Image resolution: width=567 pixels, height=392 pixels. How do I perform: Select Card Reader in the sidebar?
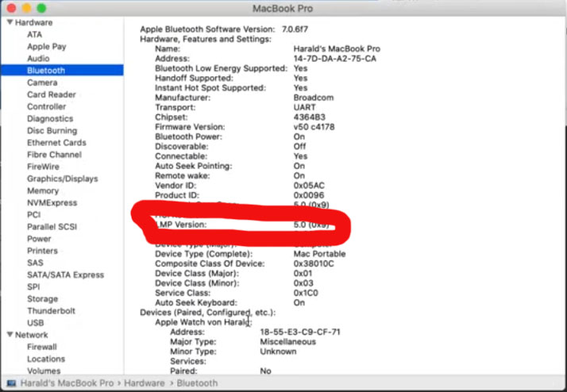[x=52, y=94]
